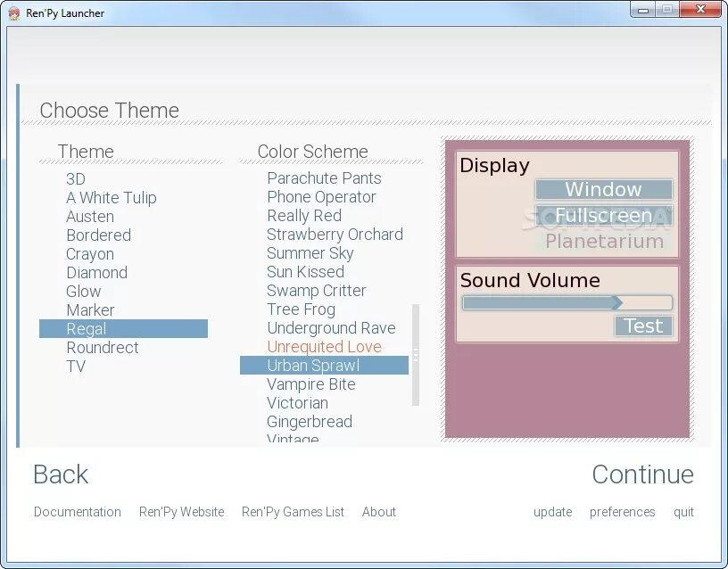Open the About link
Viewport: 728px width, 569px height.
pyautogui.click(x=379, y=512)
